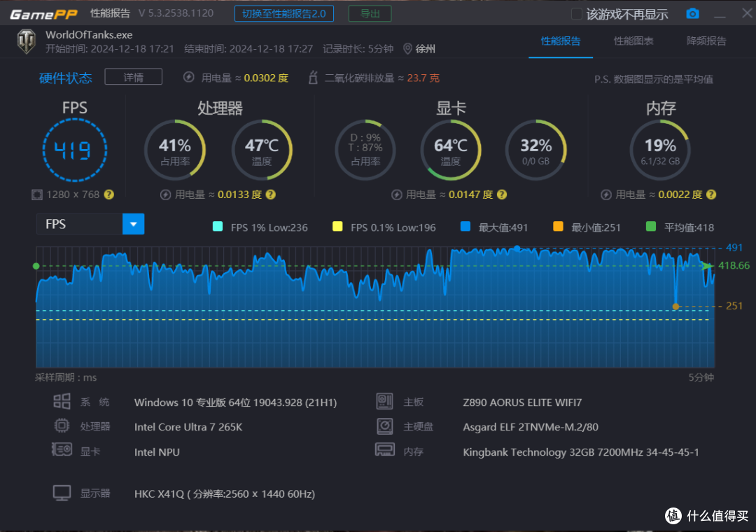This screenshot has width=756, height=532.
Task: Click the hard disk icon beside 主硬盘
Action: 385,426
